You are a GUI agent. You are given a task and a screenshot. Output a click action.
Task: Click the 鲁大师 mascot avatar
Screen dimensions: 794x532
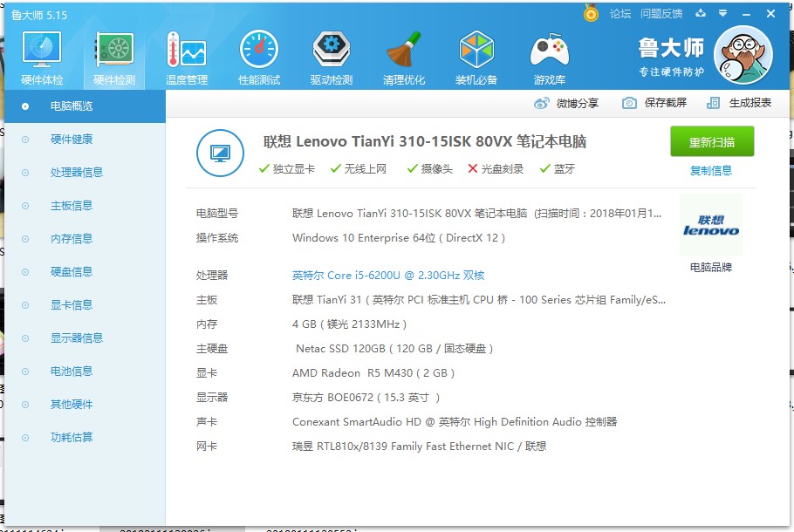743,54
